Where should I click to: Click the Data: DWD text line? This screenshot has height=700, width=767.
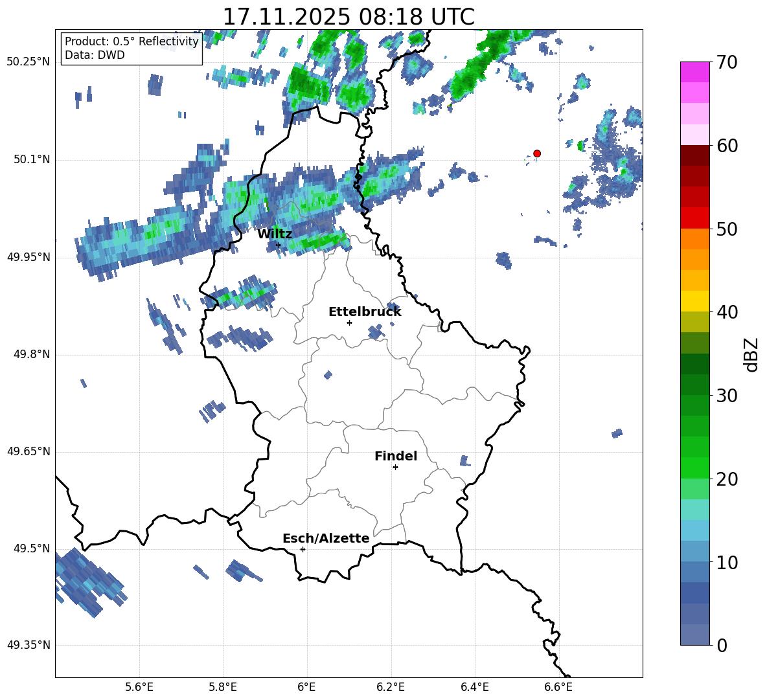tap(95, 55)
